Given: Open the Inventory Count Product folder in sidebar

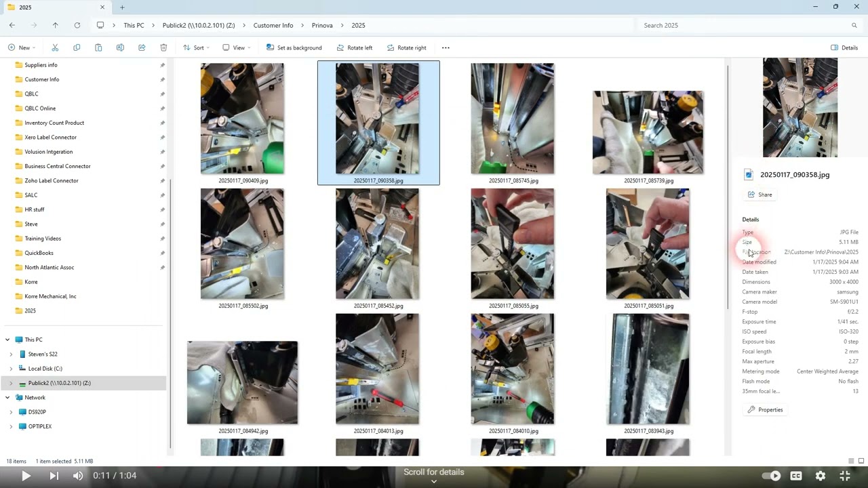Looking at the screenshot, I should click(x=54, y=123).
